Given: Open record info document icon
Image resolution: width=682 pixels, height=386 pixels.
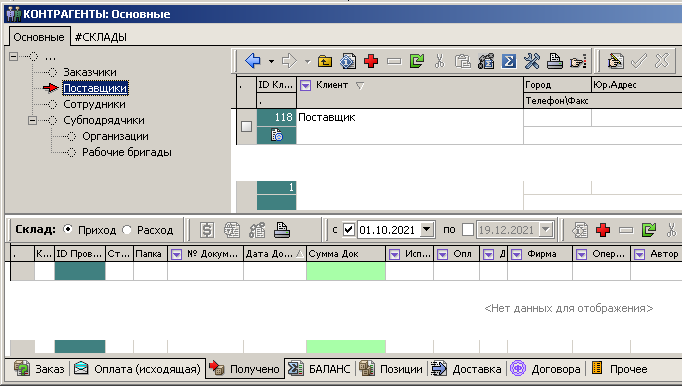Looking at the screenshot, I should (x=348, y=61).
